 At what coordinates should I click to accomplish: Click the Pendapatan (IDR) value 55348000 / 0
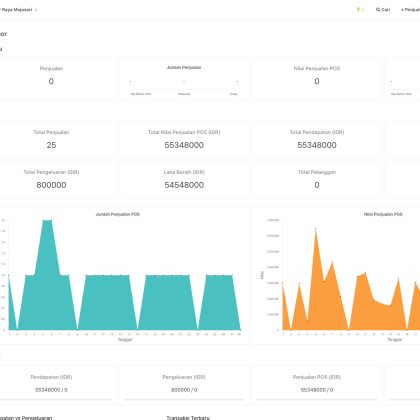[x=51, y=390]
